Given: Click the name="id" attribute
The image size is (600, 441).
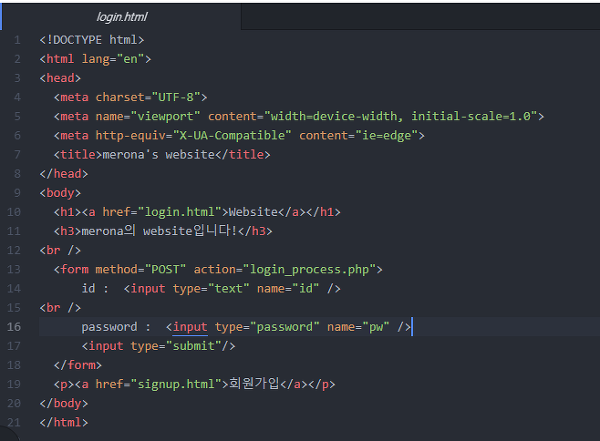Looking at the screenshot, I should point(288,289).
